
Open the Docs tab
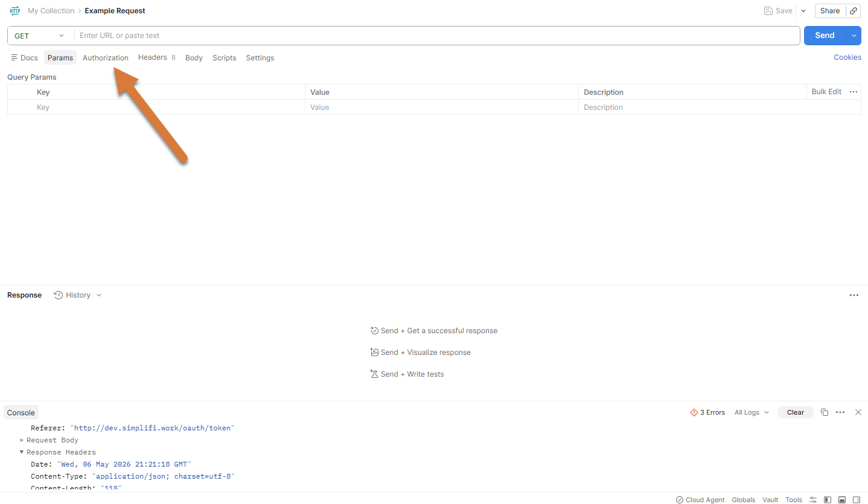(24, 58)
